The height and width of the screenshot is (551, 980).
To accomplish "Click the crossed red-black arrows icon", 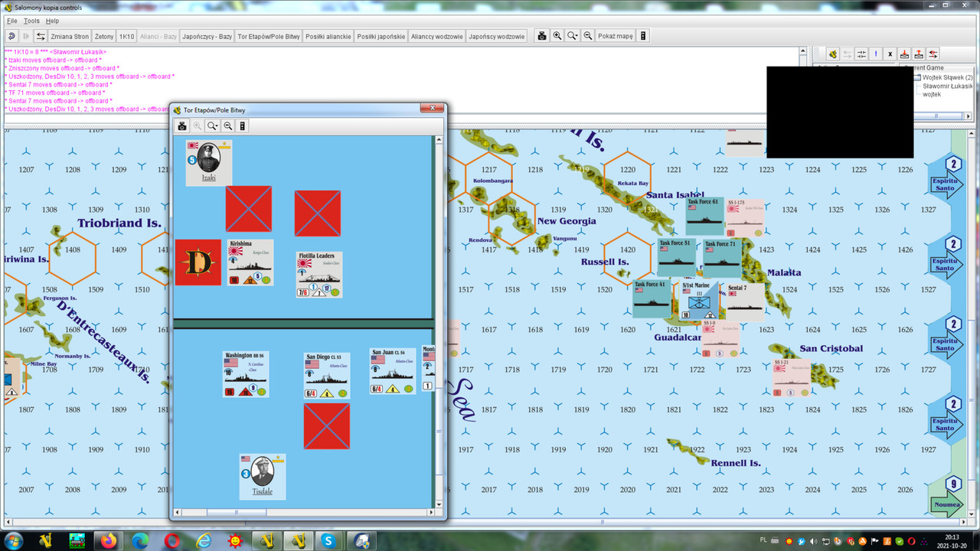I will [x=933, y=54].
